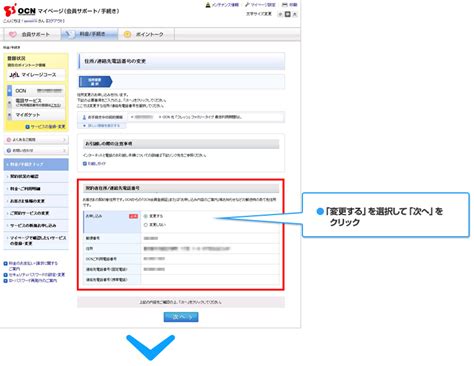
Task: Click the サービスの登録・変更 link
Action: (46, 127)
